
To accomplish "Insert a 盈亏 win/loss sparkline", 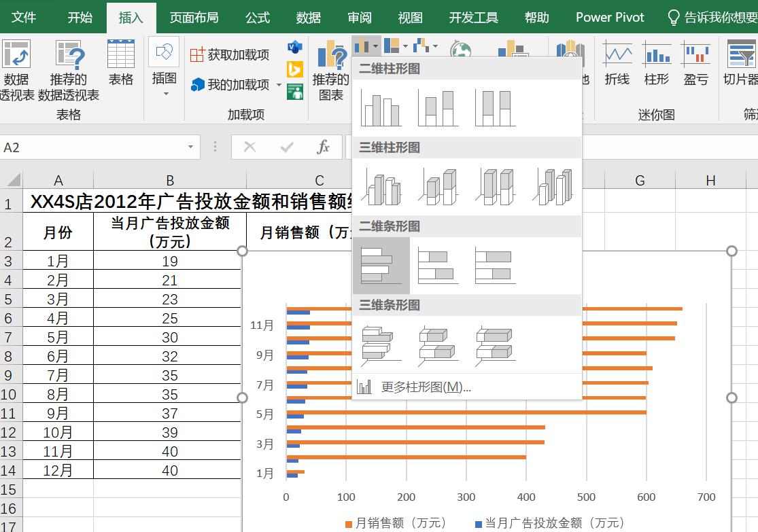I will click(695, 63).
